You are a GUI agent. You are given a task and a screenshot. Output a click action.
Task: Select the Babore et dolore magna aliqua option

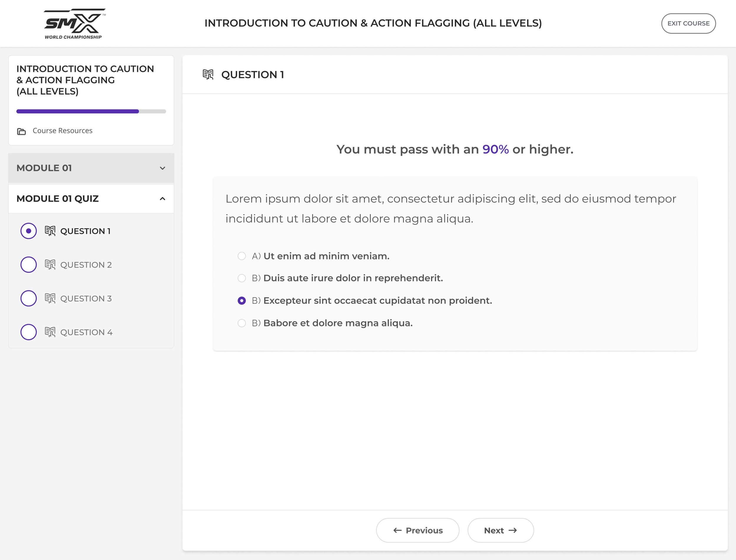[x=242, y=323]
